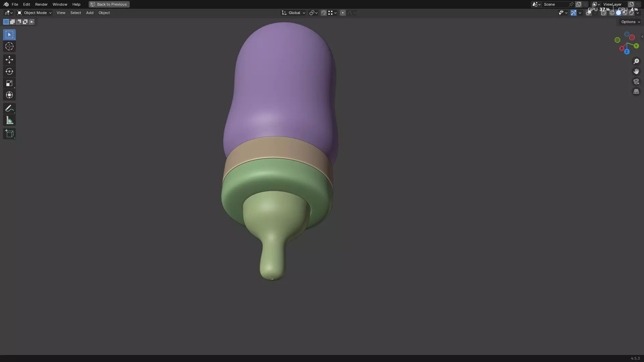The image size is (644, 362).
Task: Activate the Scale tool
Action: [x=9, y=83]
